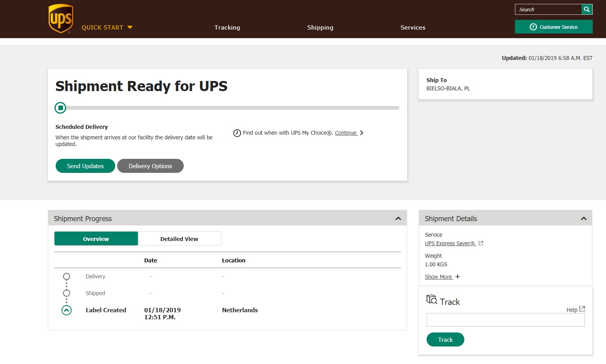The width and height of the screenshot is (606, 364).
Task: Click the Date column header
Action: click(151, 260)
